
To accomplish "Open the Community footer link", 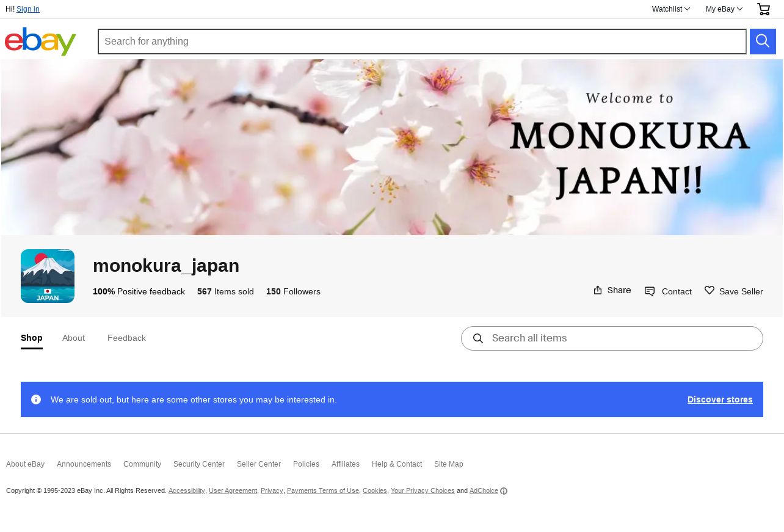I will click(142, 464).
